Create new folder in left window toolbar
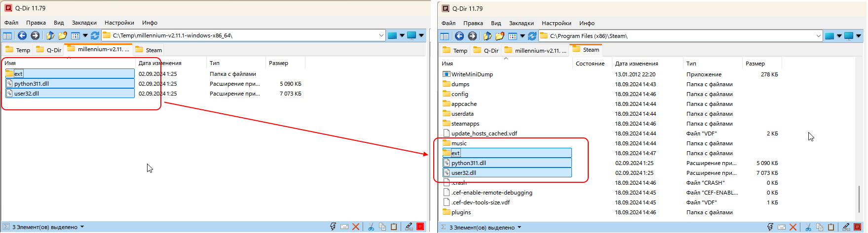The image size is (868, 233). tap(62, 35)
